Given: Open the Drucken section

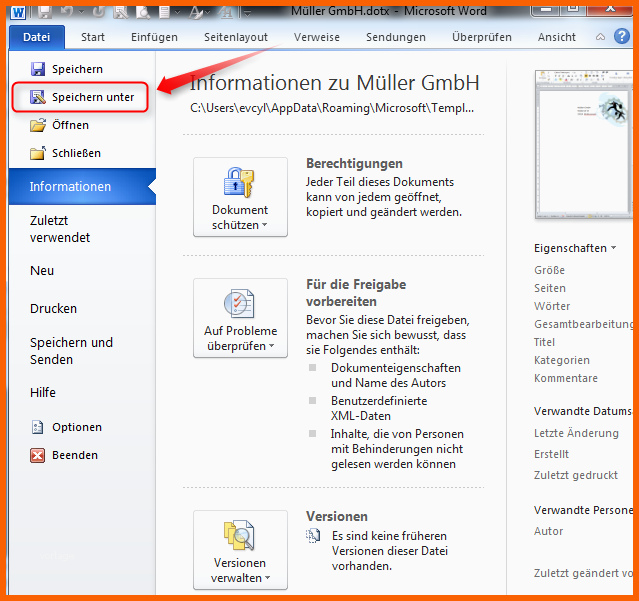Looking at the screenshot, I should (53, 308).
